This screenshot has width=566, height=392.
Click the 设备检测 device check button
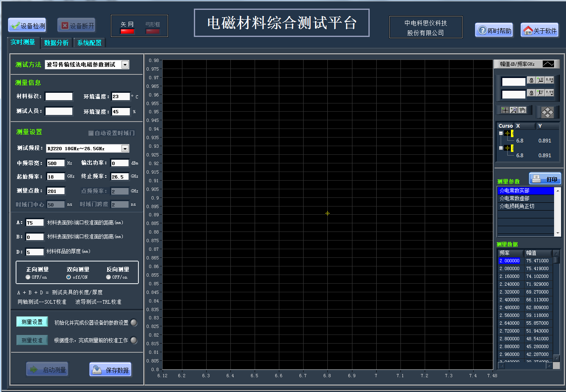tap(27, 25)
